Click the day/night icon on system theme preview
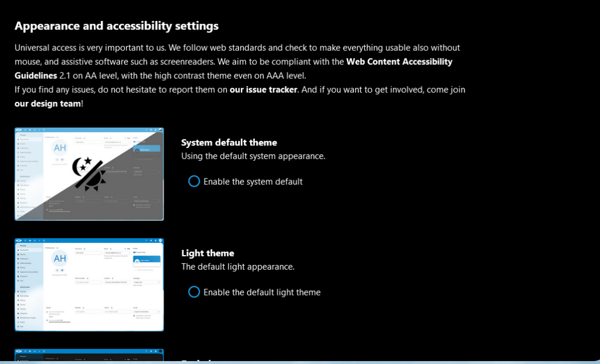Image resolution: width=600 pixels, height=364 pixels. [x=90, y=174]
